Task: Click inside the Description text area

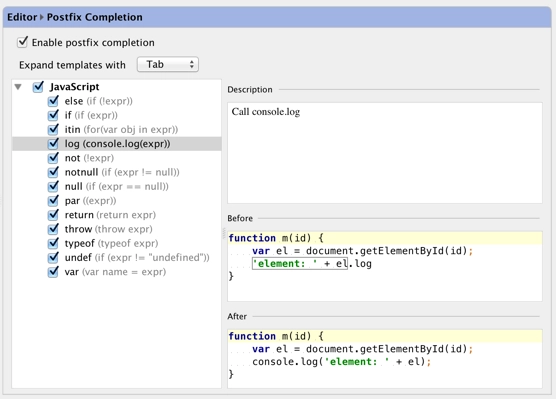Action: click(385, 153)
